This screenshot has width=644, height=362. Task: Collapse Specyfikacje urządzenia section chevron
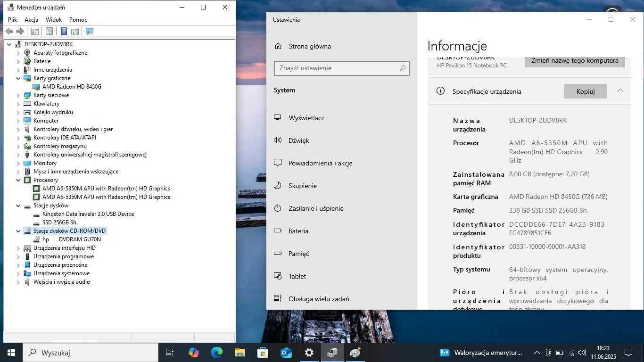(620, 90)
